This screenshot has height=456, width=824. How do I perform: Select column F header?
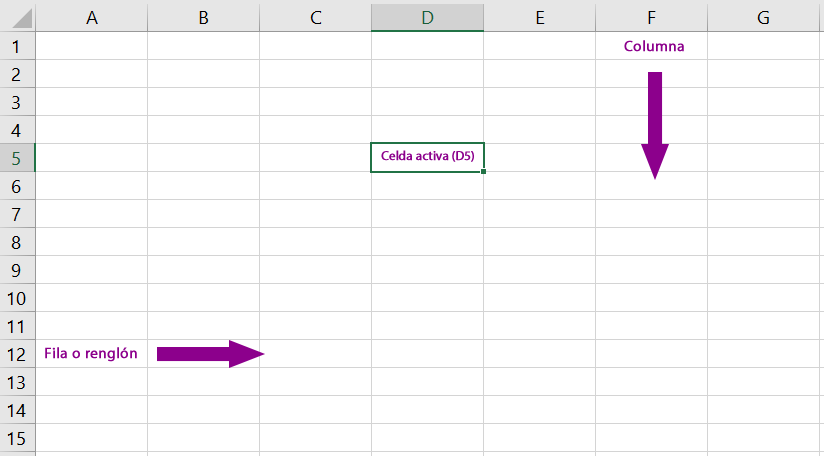tap(651, 18)
